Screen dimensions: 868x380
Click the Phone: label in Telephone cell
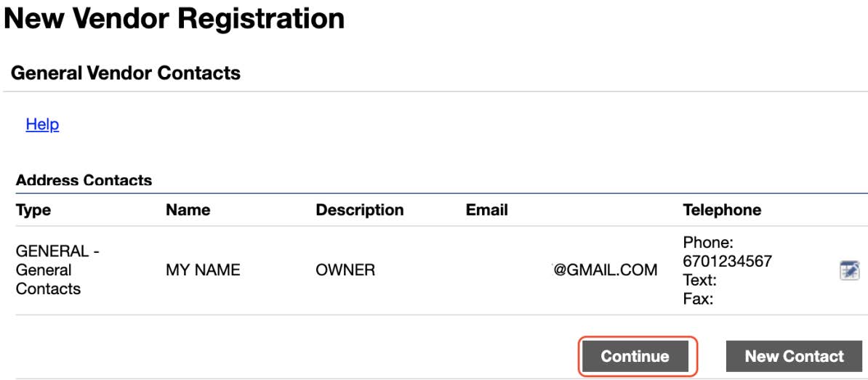tap(708, 242)
